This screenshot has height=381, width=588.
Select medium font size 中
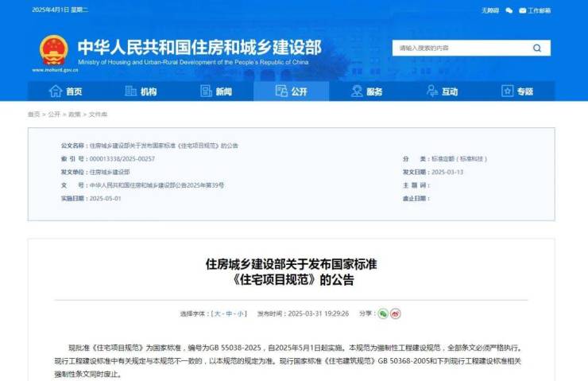point(229,313)
